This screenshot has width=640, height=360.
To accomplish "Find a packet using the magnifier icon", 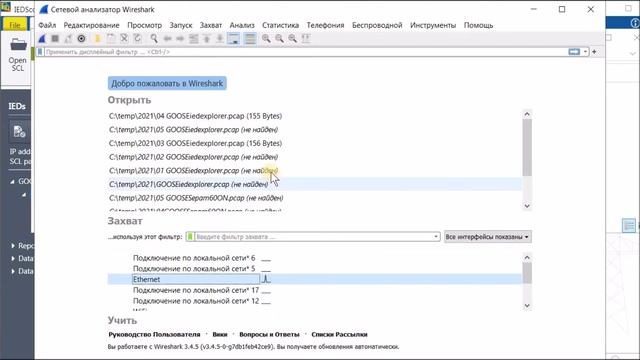I will point(154,38).
